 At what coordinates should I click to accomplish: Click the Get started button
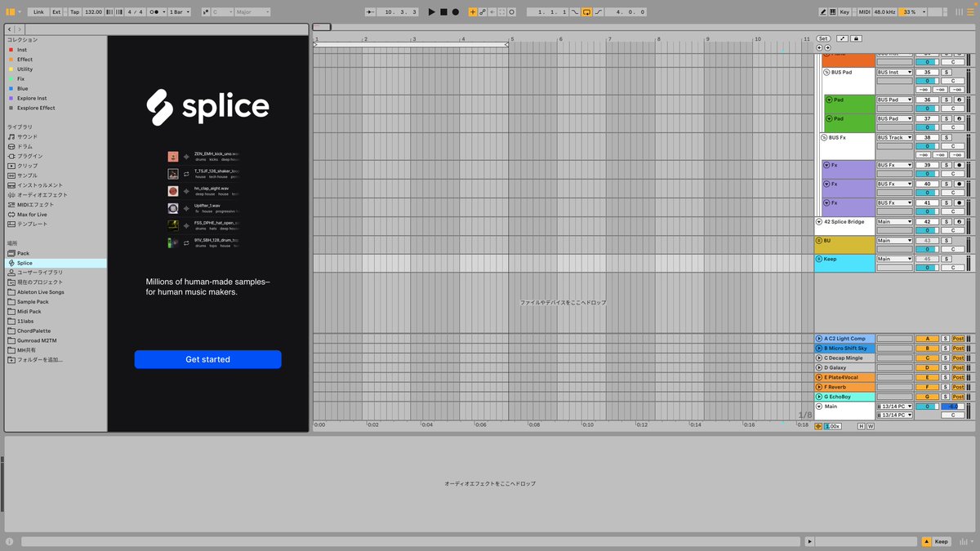tap(207, 359)
